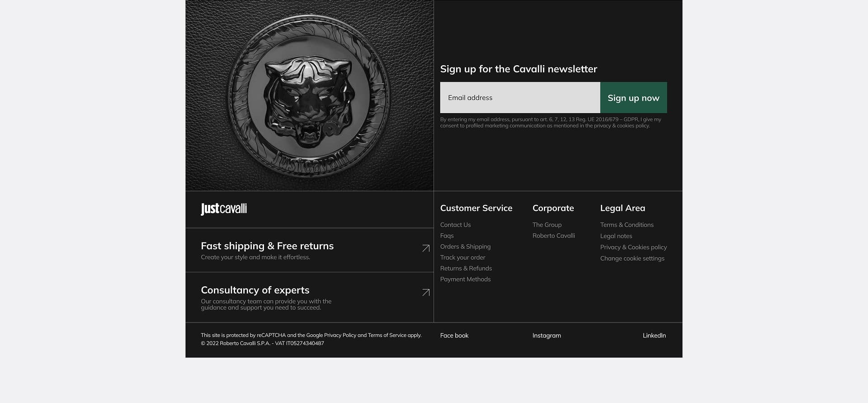Click the arrow icon beside Consultancy of experts
The width and height of the screenshot is (868, 403).
(425, 293)
